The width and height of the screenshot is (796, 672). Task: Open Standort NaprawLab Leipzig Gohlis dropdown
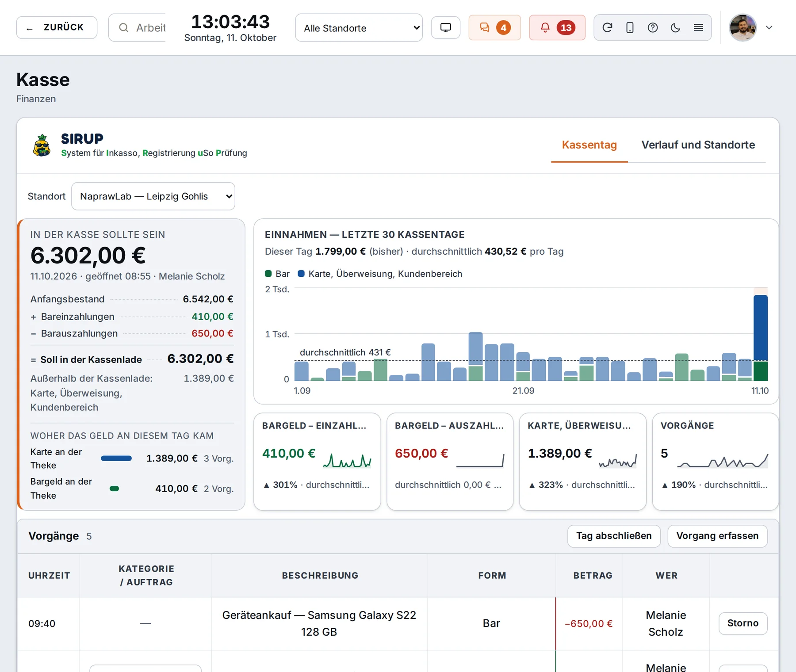pyautogui.click(x=153, y=196)
